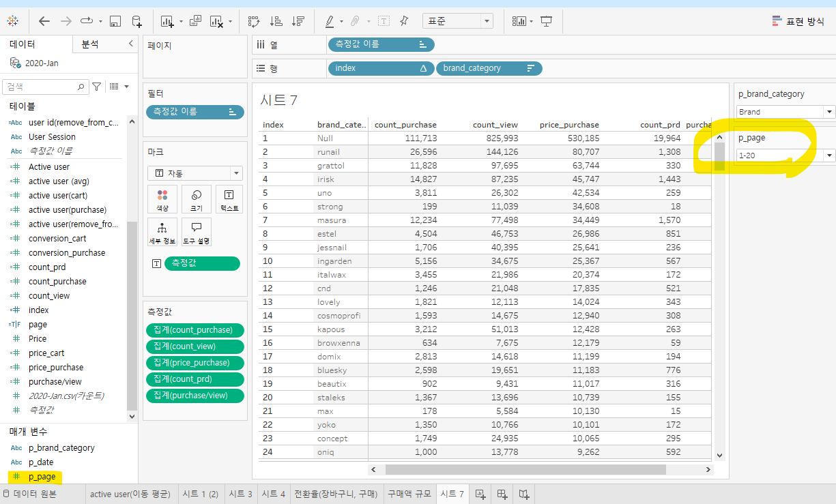This screenshot has height=504, width=836.
Task: Click the 집계(purchase/view) measure pill
Action: 195,396
